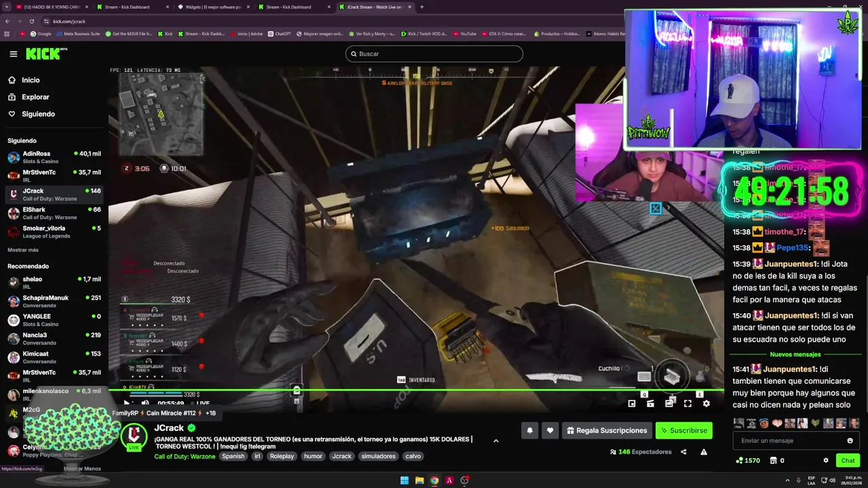Screen dimensions: 868x488
Task: Open Nancla3 recommended channel
Action: [54, 338]
